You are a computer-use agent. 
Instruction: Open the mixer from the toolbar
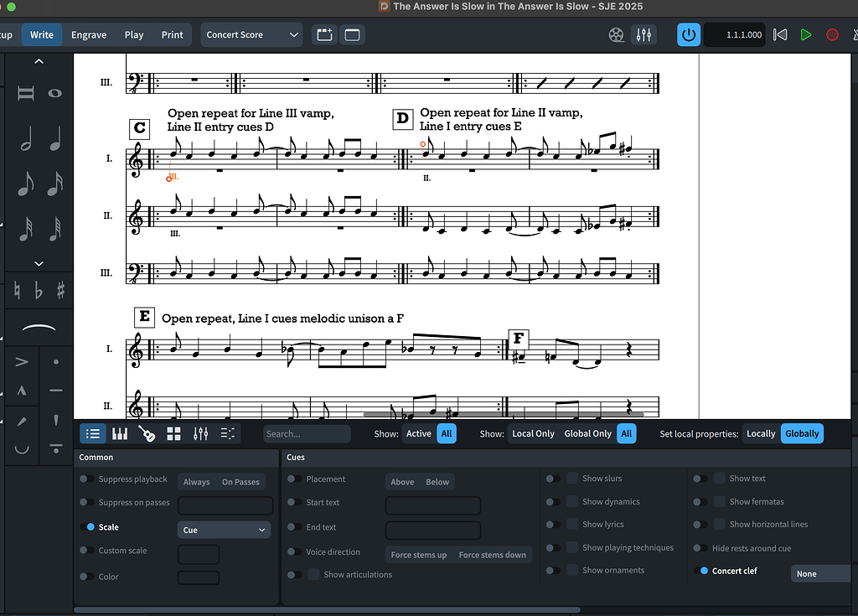click(644, 34)
